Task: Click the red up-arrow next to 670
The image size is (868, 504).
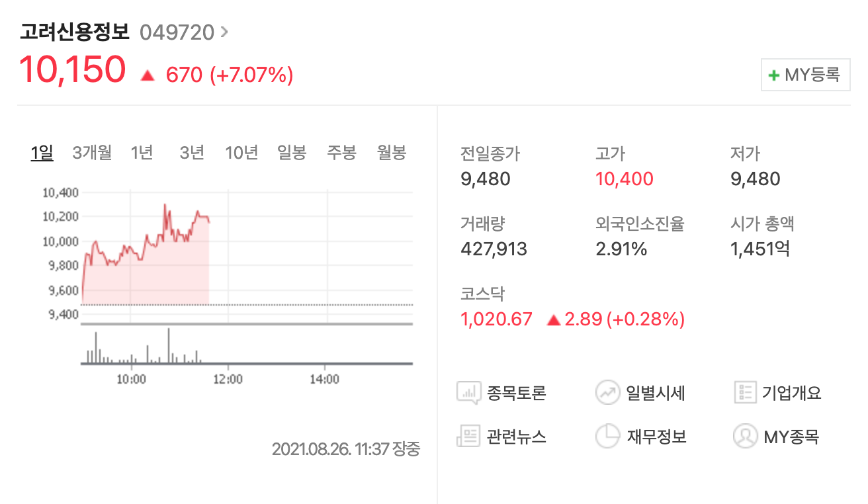Action: [148, 76]
